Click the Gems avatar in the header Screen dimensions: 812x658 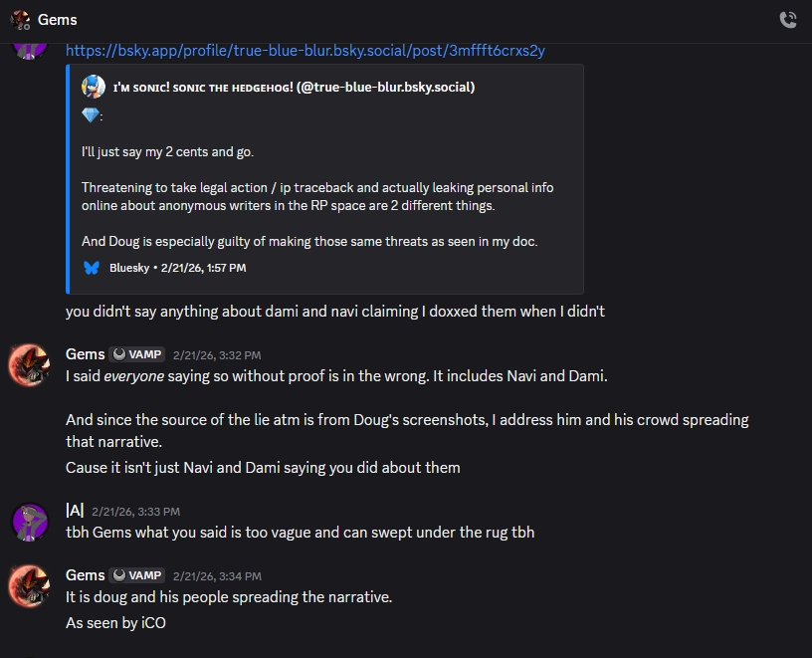pos(19,19)
